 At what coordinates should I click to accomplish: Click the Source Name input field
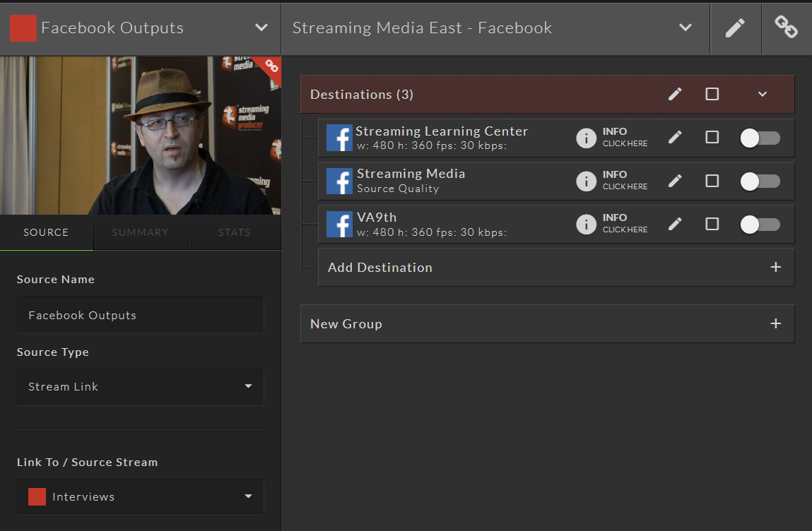(x=141, y=315)
